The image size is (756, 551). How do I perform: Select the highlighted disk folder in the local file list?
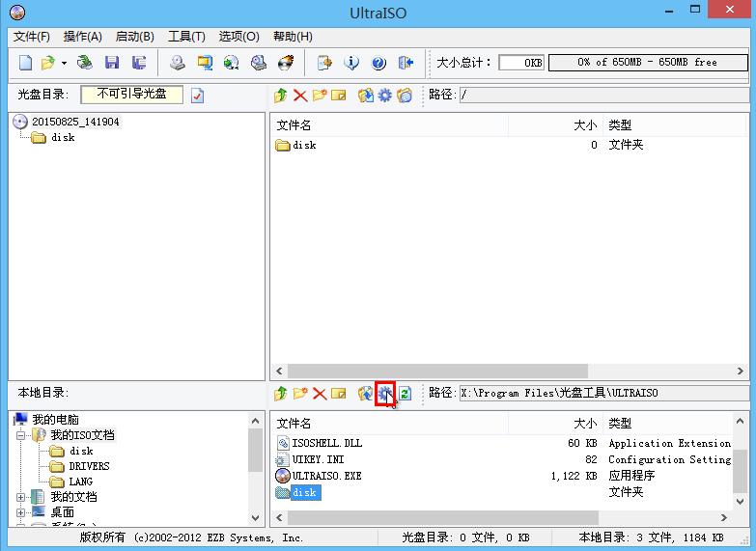[306, 492]
